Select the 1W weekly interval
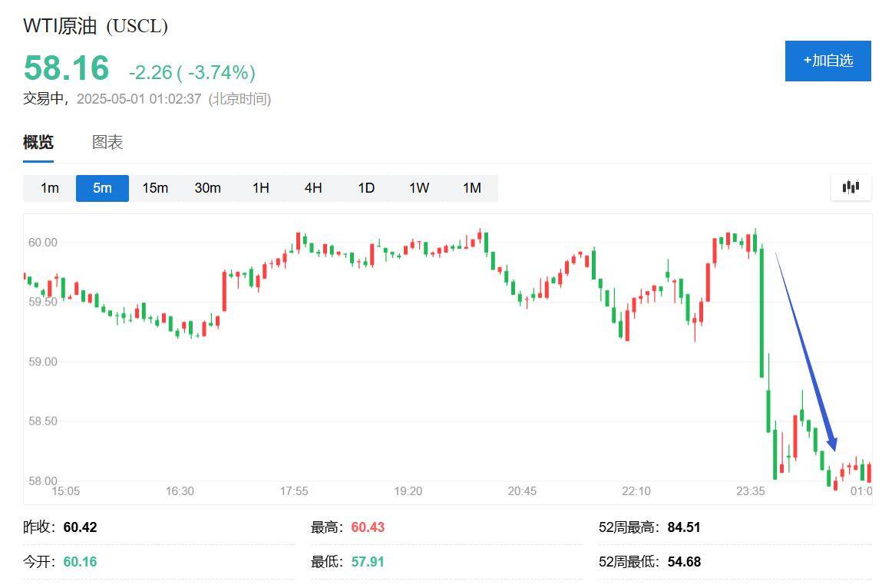882x588 pixels. tap(418, 188)
